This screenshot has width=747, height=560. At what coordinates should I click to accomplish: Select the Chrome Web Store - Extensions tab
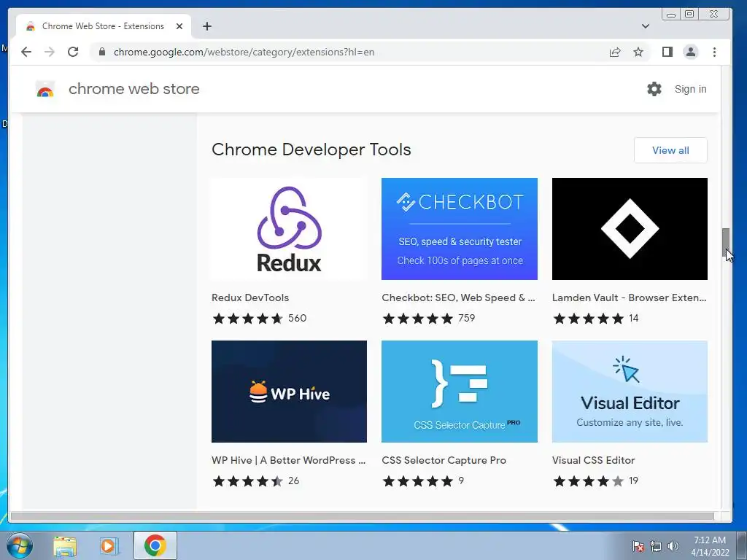click(x=104, y=26)
